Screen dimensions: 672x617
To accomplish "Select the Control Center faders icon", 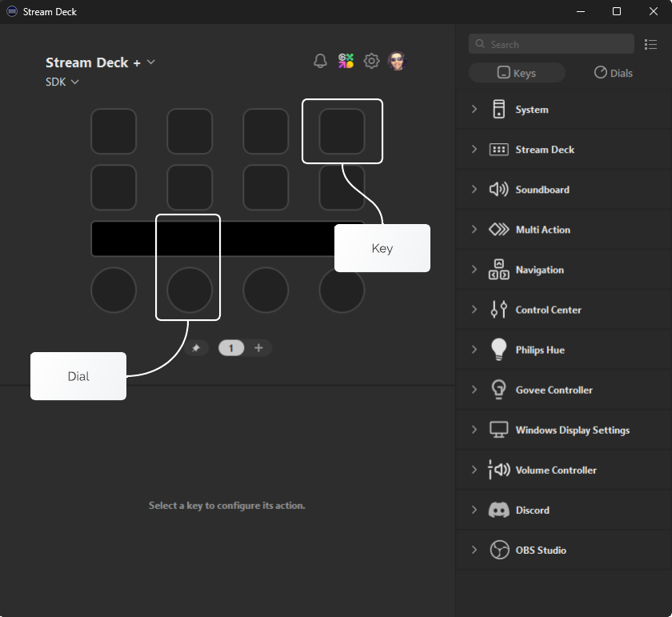I will coord(499,310).
